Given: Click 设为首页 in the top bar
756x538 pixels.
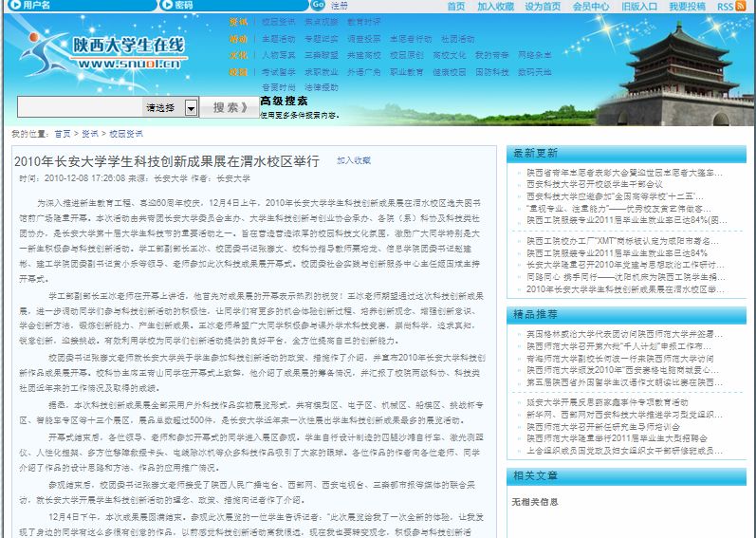Looking at the screenshot, I should tap(544, 7).
